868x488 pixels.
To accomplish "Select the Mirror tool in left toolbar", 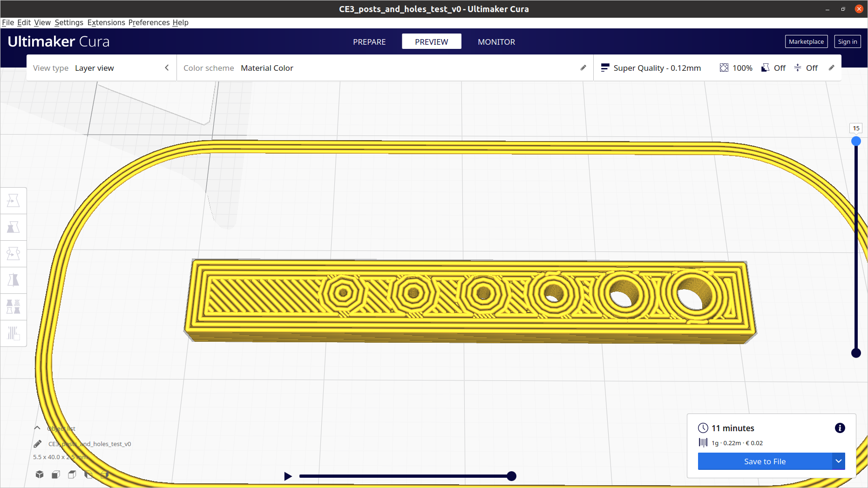I will point(13,280).
